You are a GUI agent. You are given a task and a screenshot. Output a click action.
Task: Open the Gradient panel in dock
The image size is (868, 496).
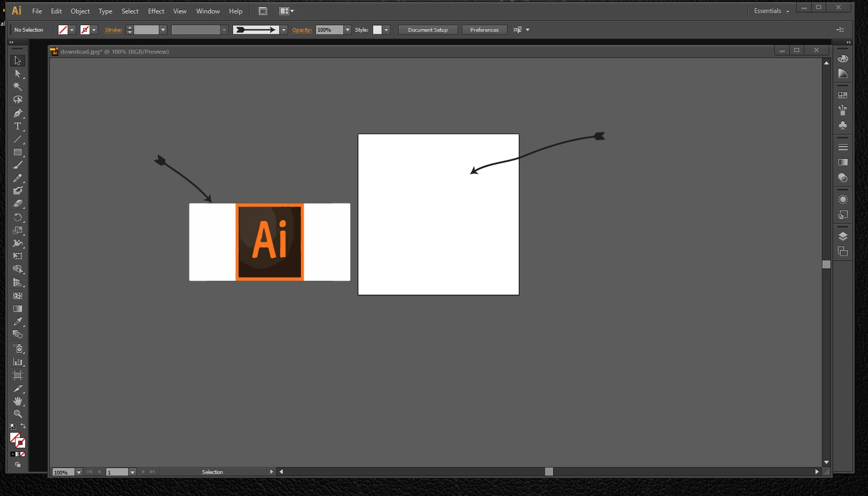(x=843, y=162)
